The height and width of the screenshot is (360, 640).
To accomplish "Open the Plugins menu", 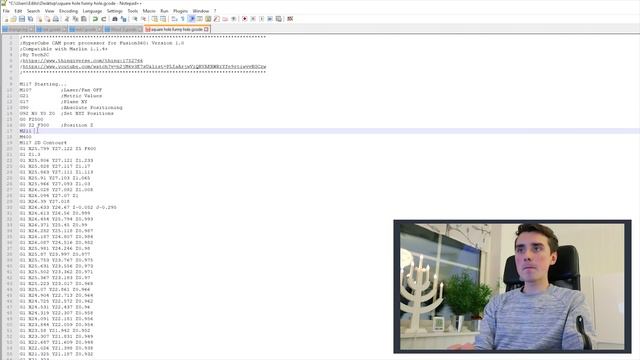I will pos(180,11).
